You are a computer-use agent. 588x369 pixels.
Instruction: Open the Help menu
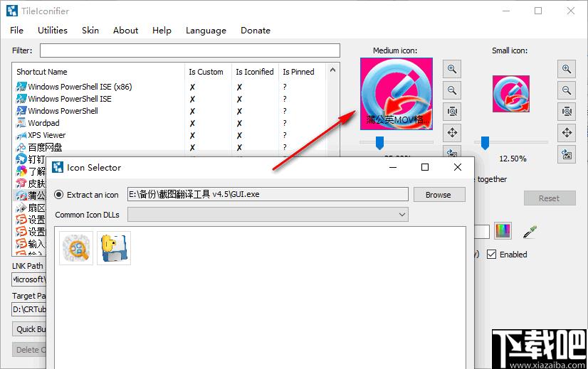[x=162, y=31]
